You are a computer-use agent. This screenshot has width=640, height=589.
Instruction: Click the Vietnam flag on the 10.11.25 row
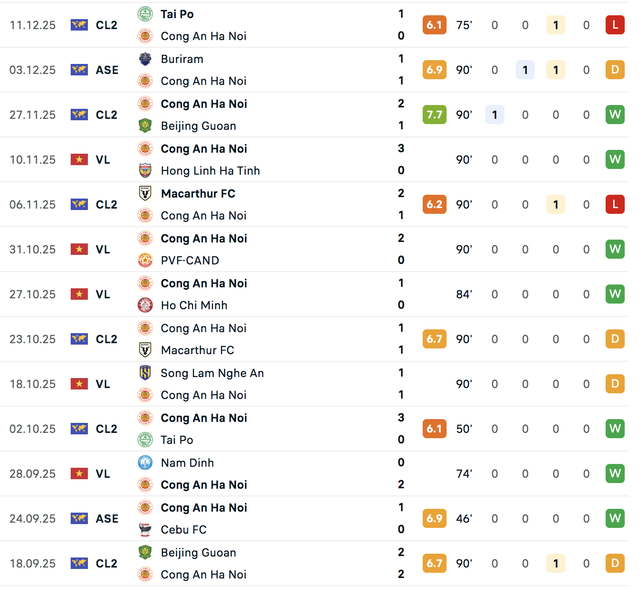[x=79, y=160]
